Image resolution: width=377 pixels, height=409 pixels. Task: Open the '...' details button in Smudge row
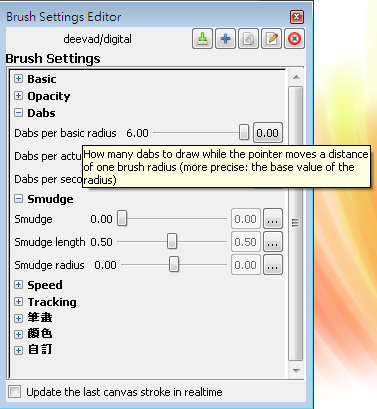(x=273, y=219)
